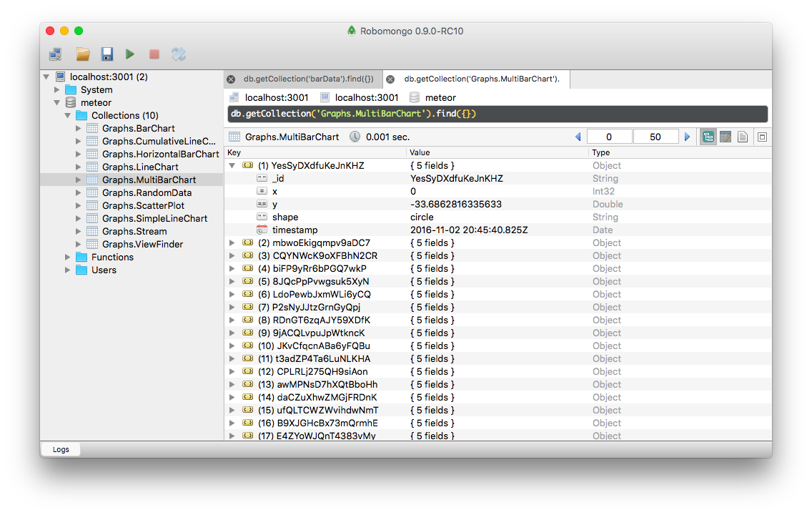Expand document (2) mbwoEkigqmpv9aDC7
The height and width of the screenshot is (515, 812).
tap(232, 242)
